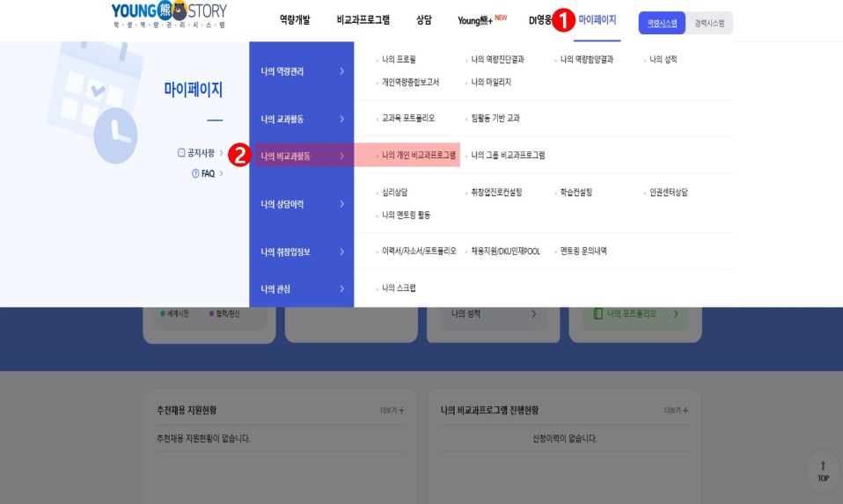Click the 추천채용 지원현황 heading

coord(187,411)
